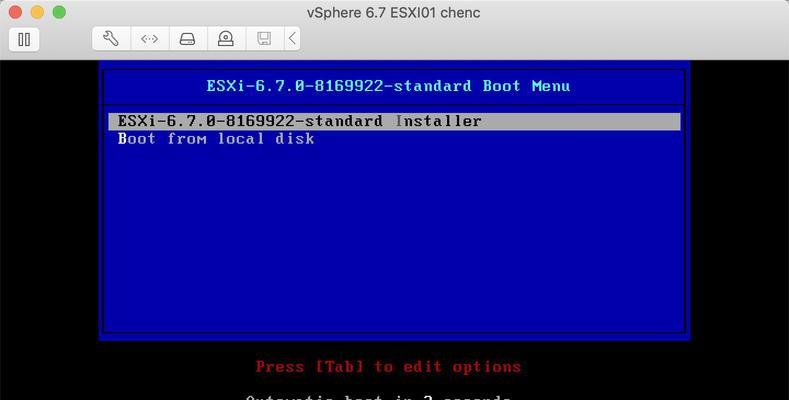This screenshot has height=400, width=789.
Task: Open VM settings wrench icon
Action: tap(111, 39)
